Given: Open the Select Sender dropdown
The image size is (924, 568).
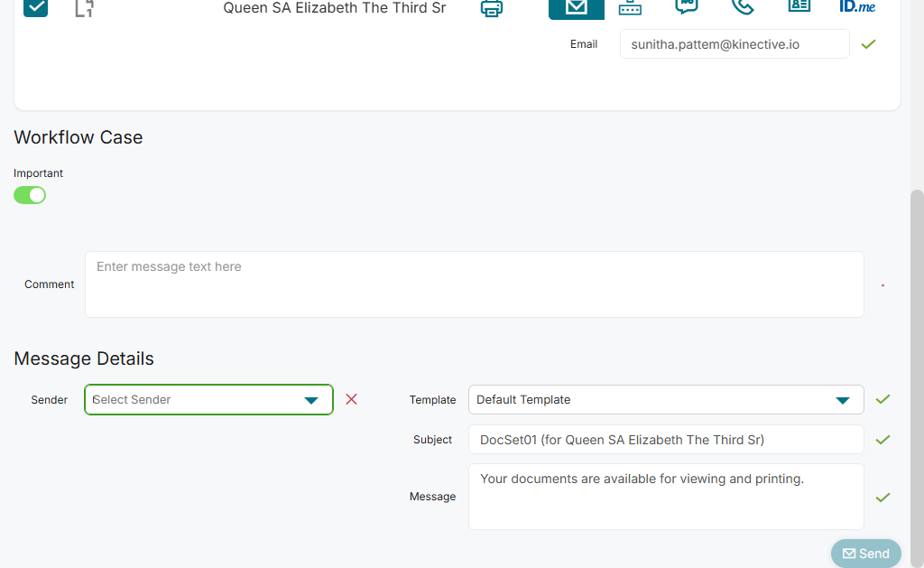Looking at the screenshot, I should coord(208,400).
